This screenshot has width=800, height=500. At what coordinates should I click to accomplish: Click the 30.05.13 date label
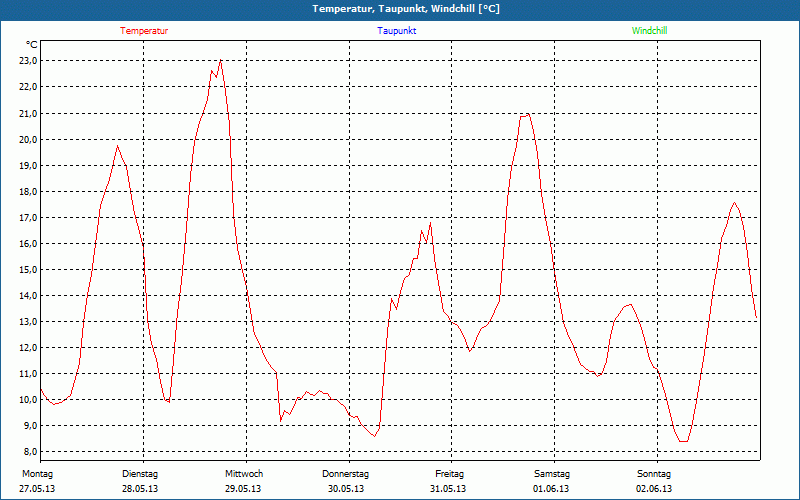pos(346,489)
